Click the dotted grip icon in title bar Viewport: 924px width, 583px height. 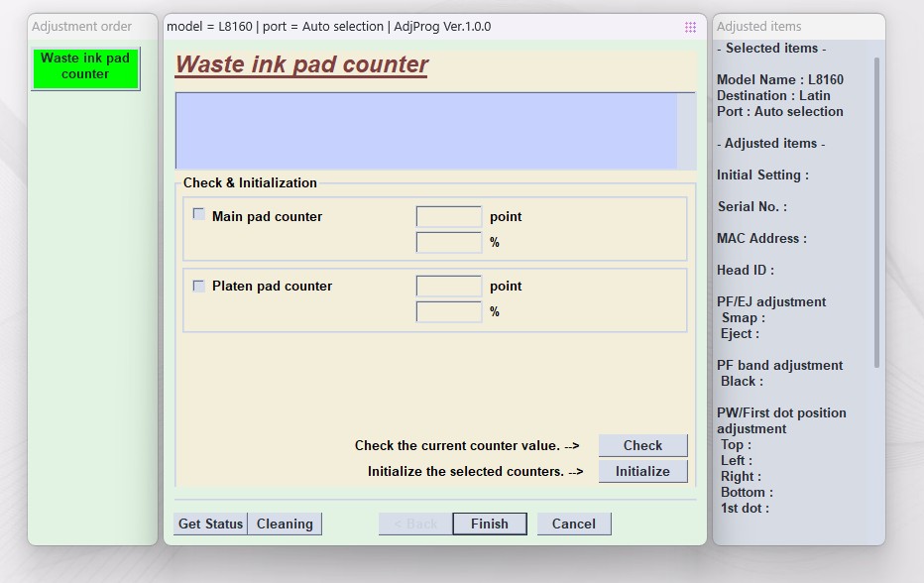coord(690,27)
